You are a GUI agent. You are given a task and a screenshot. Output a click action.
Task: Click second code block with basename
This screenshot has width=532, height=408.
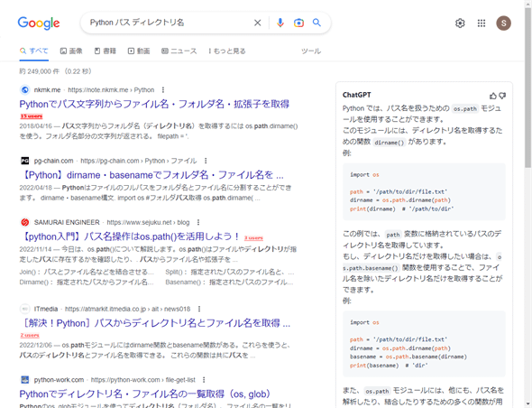point(424,344)
